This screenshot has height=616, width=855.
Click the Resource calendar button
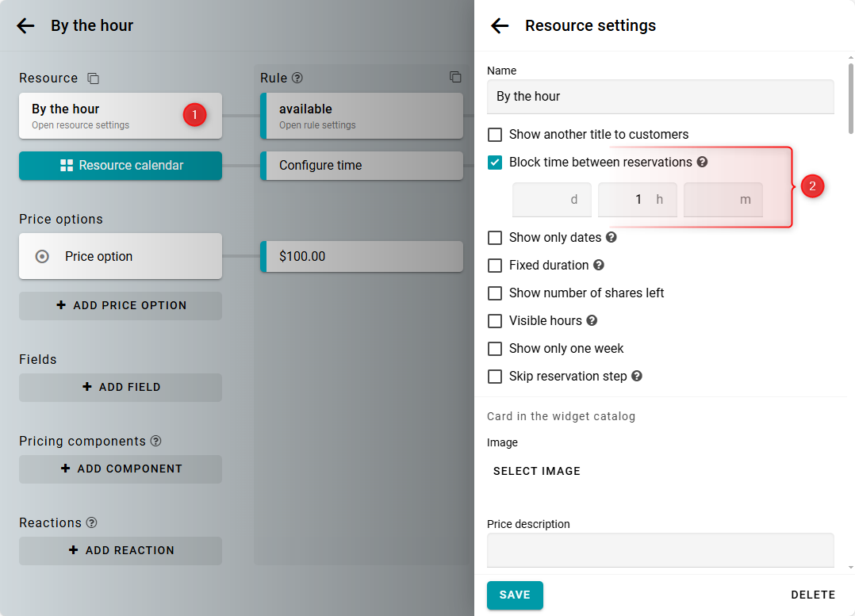click(x=121, y=166)
